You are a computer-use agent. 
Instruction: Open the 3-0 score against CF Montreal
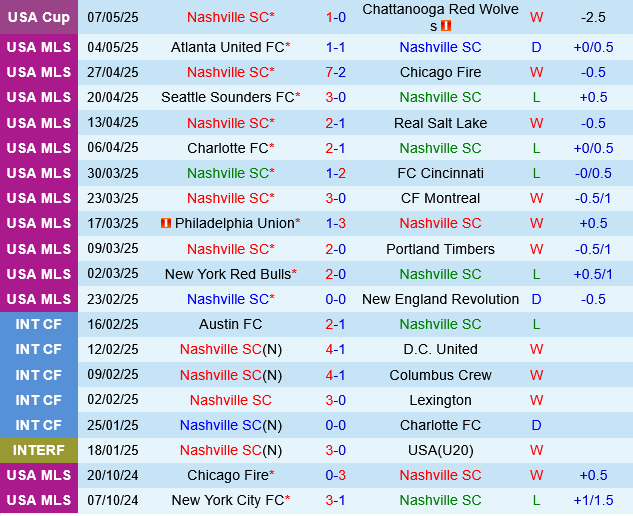335,198
